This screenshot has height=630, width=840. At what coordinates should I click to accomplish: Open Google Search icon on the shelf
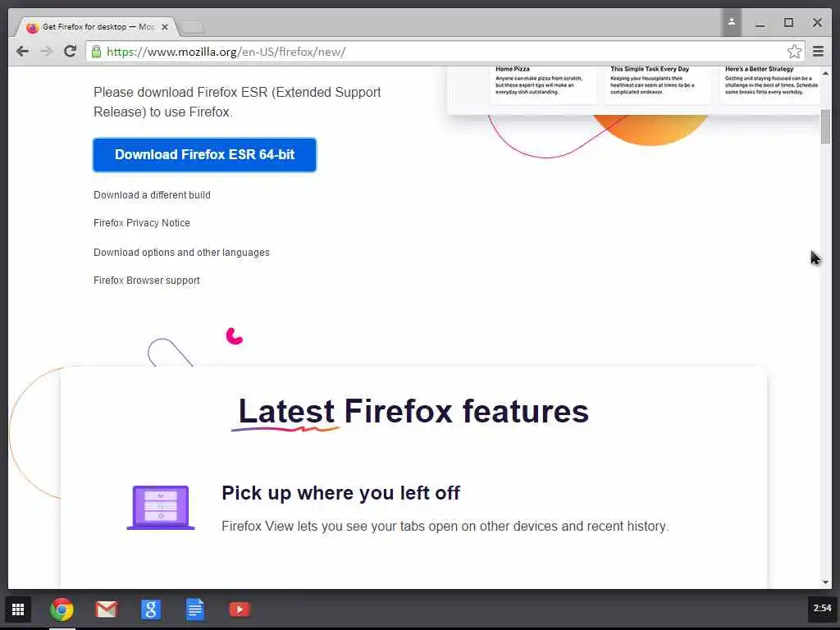coord(151,609)
